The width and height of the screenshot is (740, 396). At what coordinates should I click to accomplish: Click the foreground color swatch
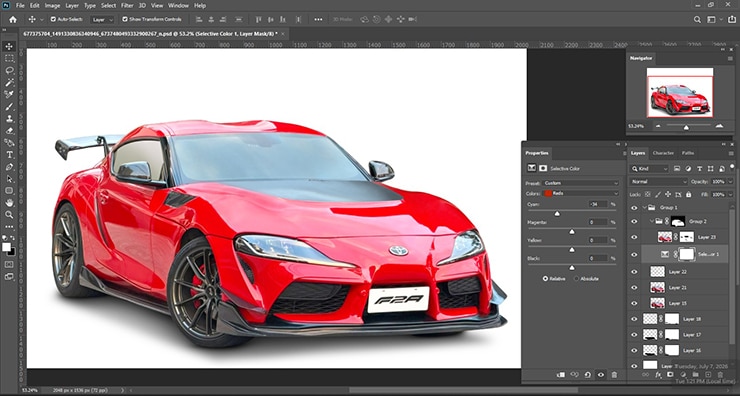pos(6,247)
